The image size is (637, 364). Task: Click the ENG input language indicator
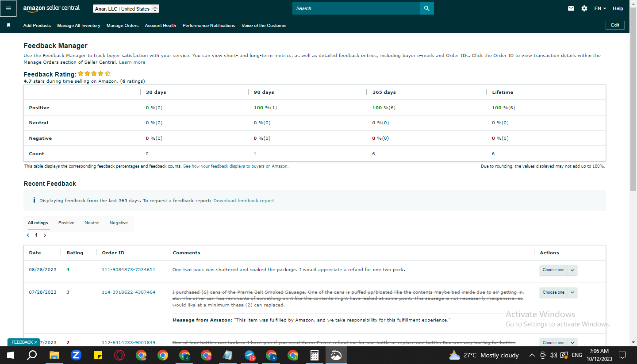[577, 355]
